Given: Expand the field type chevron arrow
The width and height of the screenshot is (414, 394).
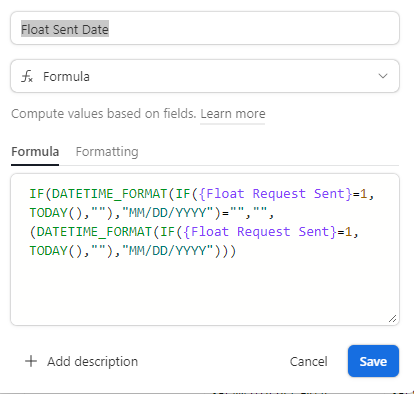Looking at the screenshot, I should coord(383,76).
